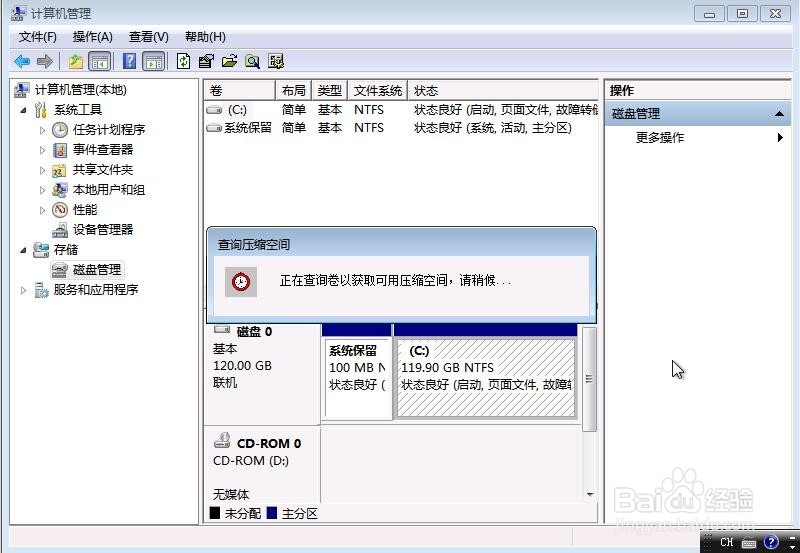Select 设备管理器 in the tree
The height and width of the screenshot is (553, 800).
pos(103,230)
